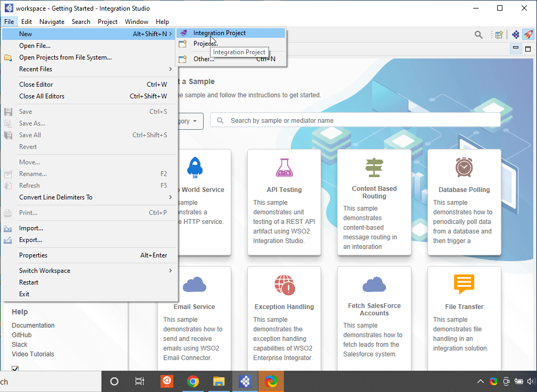Open the Search menu
The image size is (537, 392).
81,22
